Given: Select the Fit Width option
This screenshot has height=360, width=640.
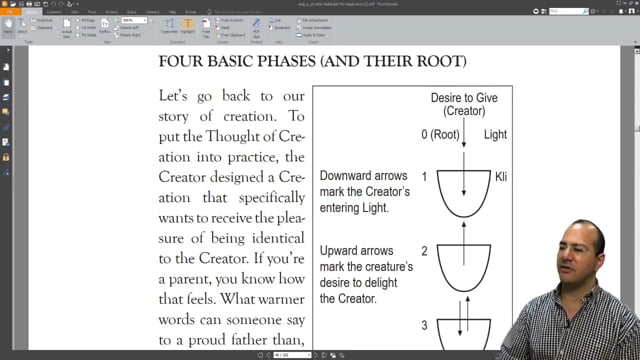Looking at the screenshot, I should (86, 27).
